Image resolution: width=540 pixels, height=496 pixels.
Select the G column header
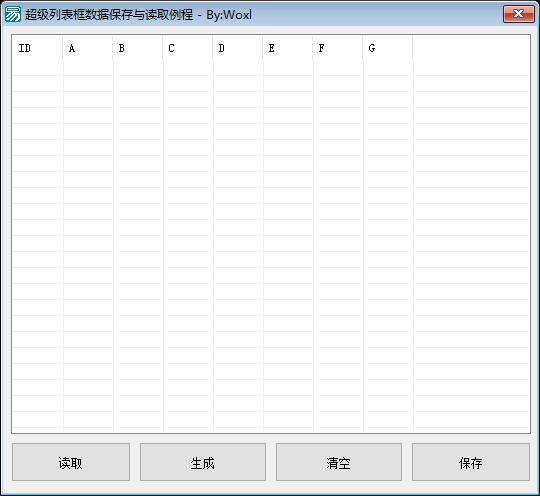point(387,48)
